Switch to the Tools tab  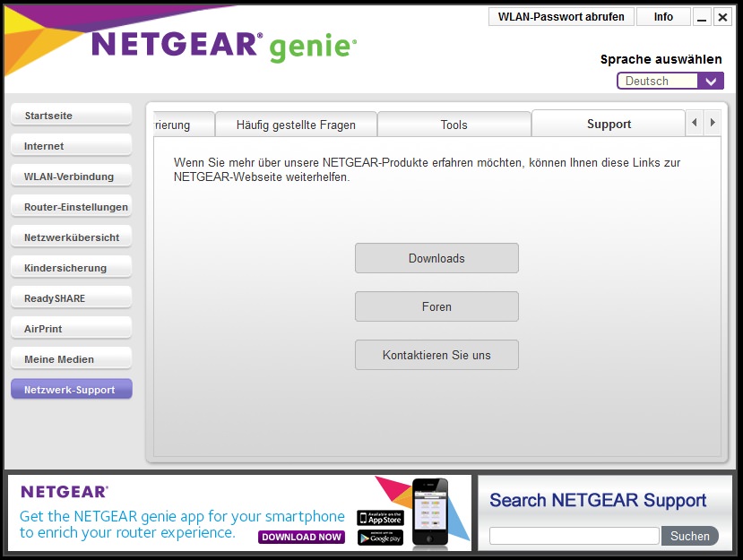pyautogui.click(x=454, y=125)
